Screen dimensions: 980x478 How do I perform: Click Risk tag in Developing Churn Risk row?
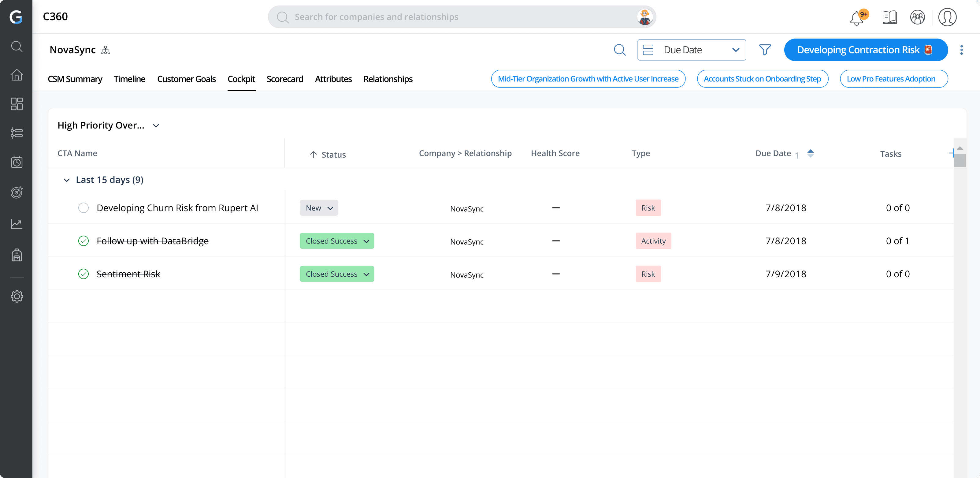pos(648,208)
